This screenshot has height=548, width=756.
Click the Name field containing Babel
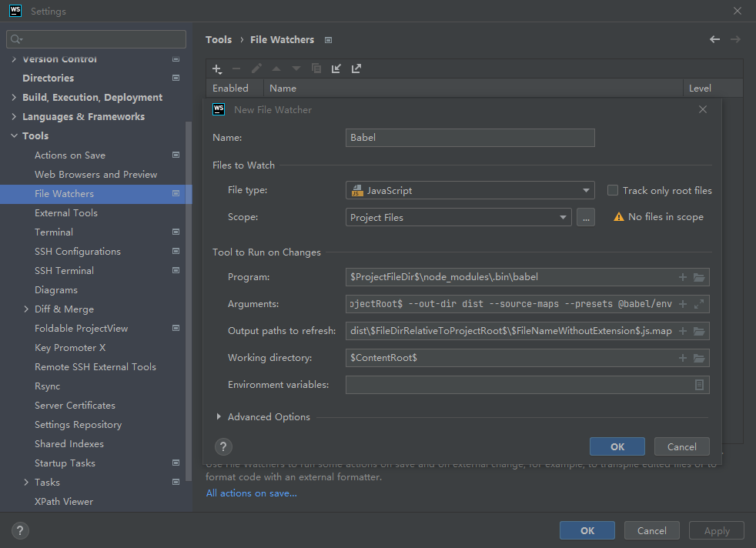click(x=470, y=138)
